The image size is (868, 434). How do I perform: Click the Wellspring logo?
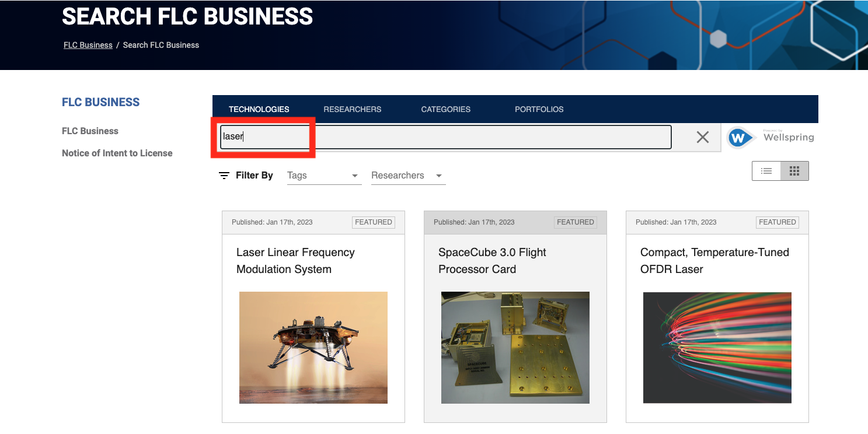click(x=771, y=138)
